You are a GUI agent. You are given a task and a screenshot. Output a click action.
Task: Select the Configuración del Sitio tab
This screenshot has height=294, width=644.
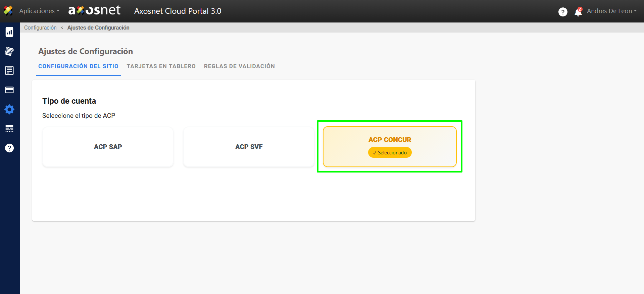(x=78, y=66)
